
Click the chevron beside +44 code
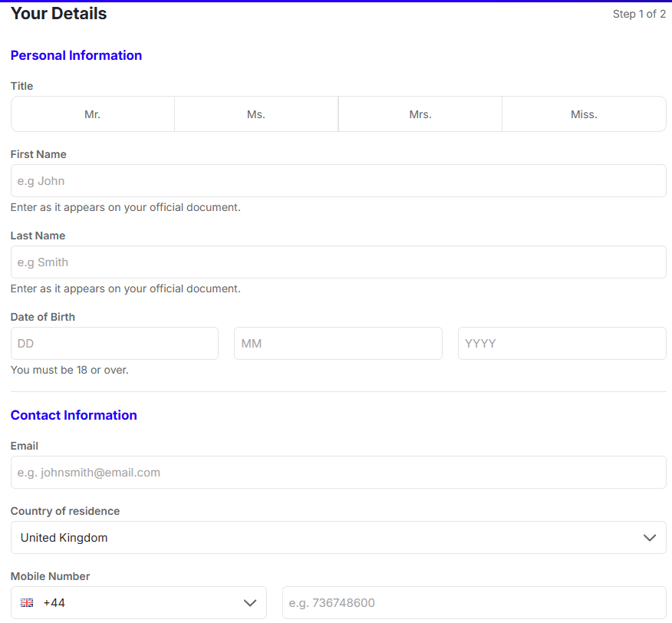point(250,603)
